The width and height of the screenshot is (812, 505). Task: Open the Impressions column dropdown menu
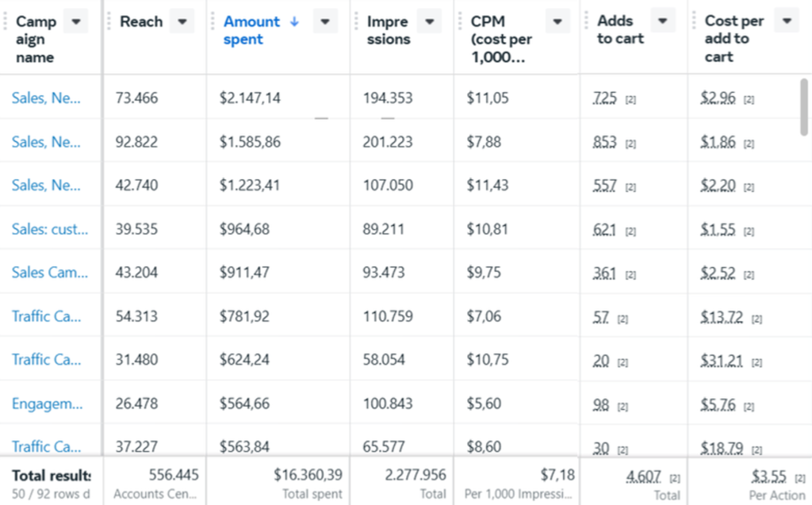tap(429, 21)
